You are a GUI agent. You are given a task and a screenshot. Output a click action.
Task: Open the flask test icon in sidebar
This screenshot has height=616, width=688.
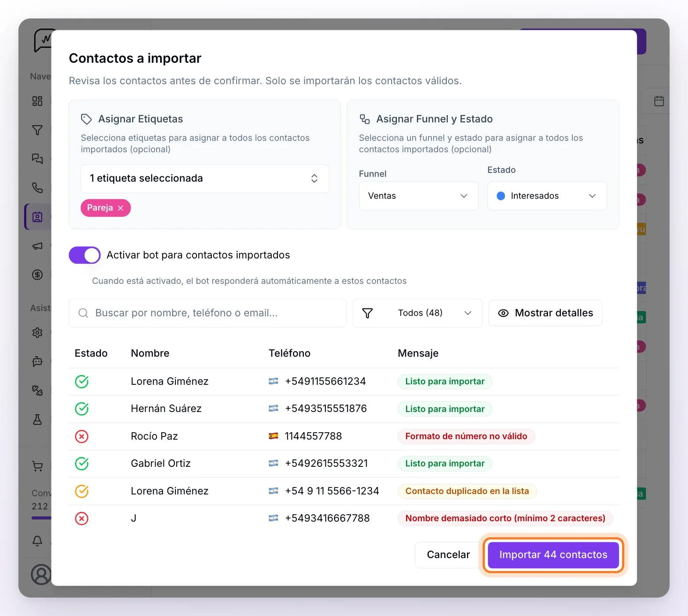[37, 419]
